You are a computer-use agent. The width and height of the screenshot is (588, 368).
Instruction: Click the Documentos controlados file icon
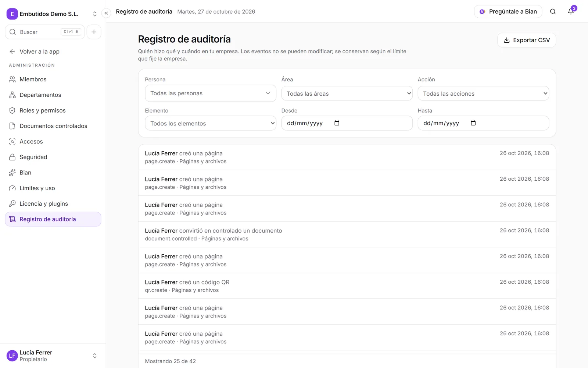pos(12,126)
